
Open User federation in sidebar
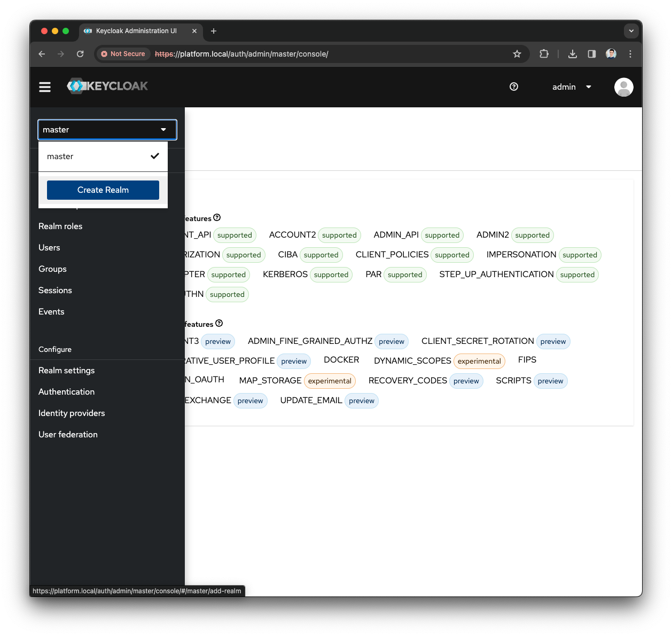(68, 435)
